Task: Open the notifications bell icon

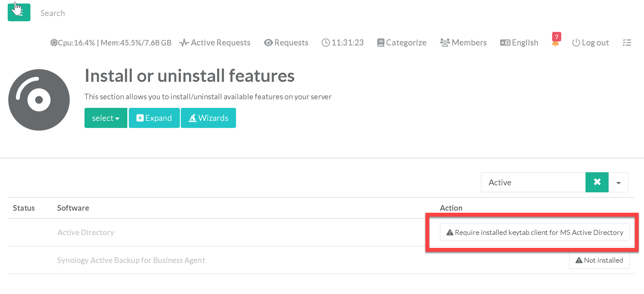Action: pos(555,43)
